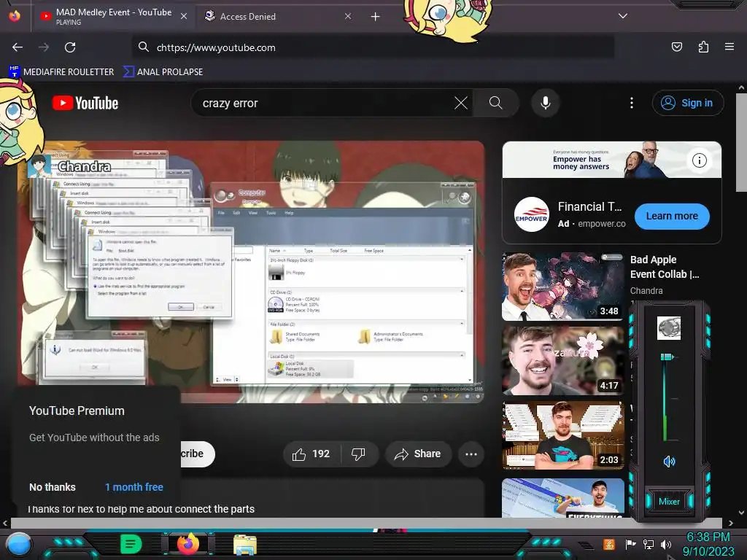Click the page vertical scrollbar thumb
Image resolution: width=747 pixels, height=560 pixels.
click(741, 142)
